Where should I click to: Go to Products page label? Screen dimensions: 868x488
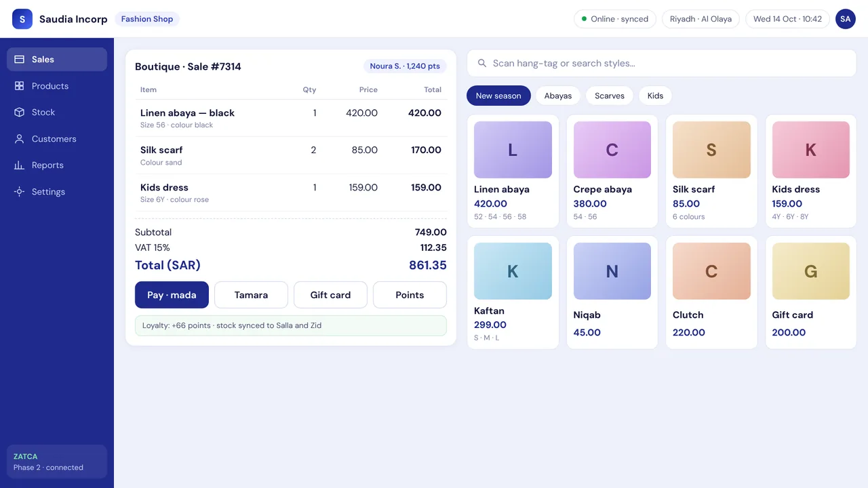pos(50,86)
